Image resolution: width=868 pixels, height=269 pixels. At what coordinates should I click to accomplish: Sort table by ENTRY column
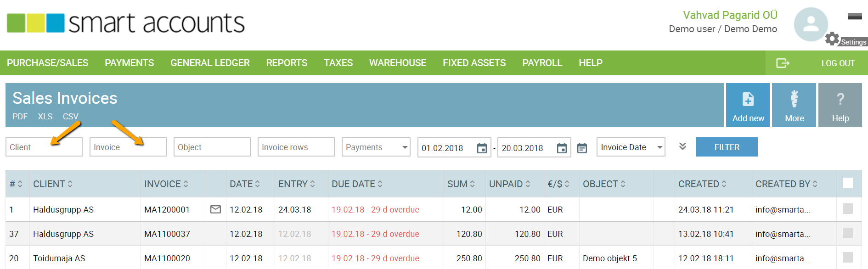pos(297,184)
